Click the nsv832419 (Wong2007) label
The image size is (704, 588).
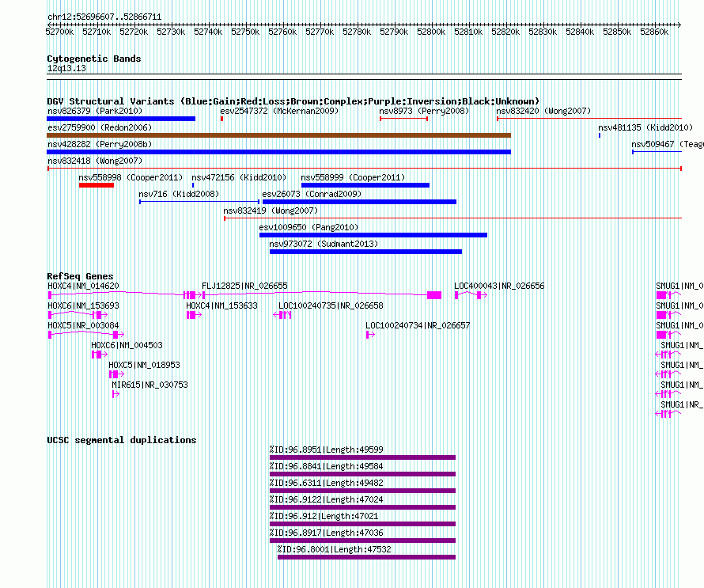click(271, 211)
